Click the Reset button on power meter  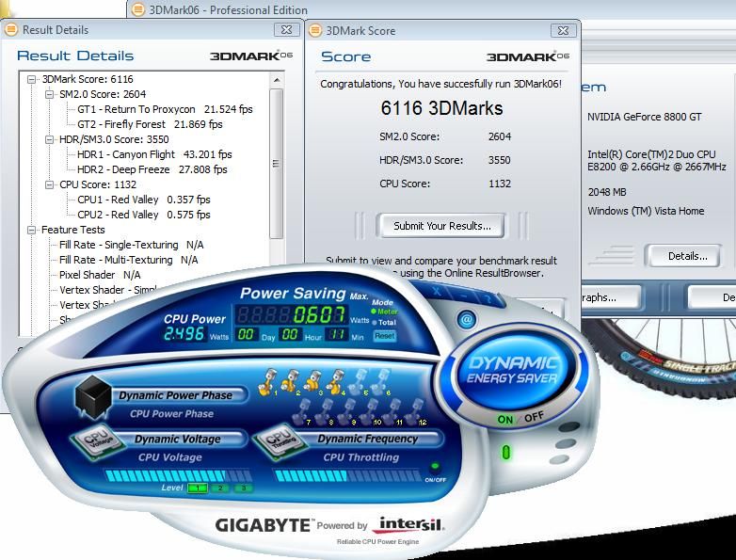point(385,336)
